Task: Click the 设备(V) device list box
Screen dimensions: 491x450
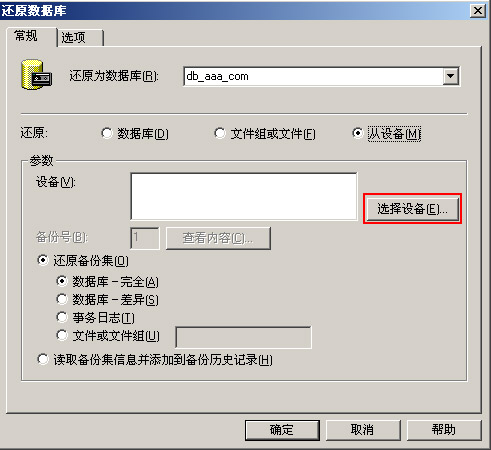Action: click(244, 196)
